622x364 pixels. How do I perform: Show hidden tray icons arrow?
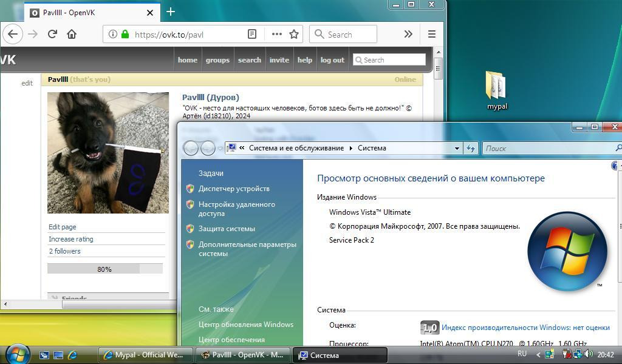pyautogui.click(x=538, y=355)
